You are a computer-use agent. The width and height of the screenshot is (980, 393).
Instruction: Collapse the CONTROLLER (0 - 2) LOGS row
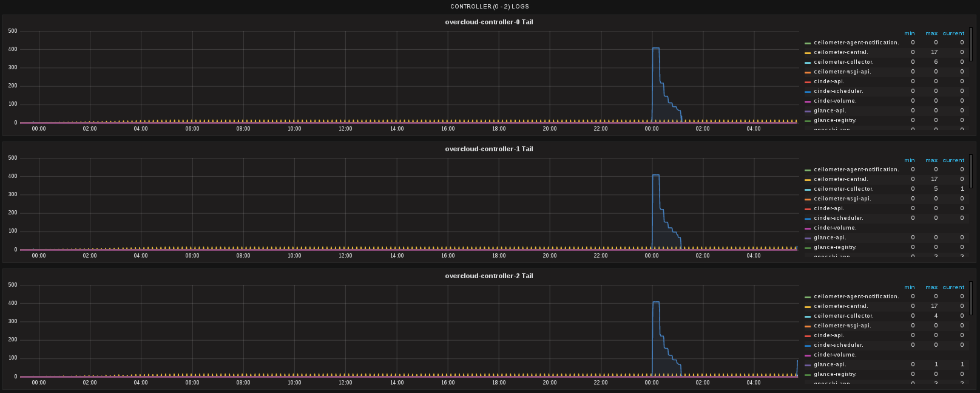[x=489, y=7]
